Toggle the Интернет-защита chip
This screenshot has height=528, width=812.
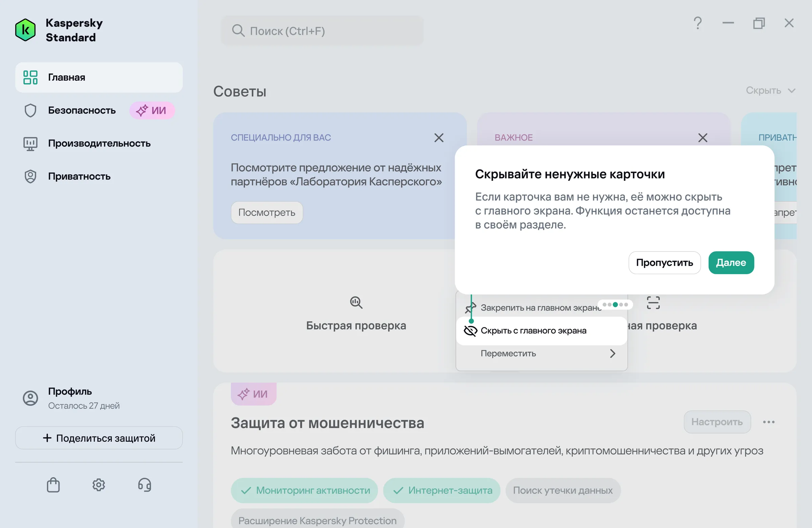pos(442,490)
